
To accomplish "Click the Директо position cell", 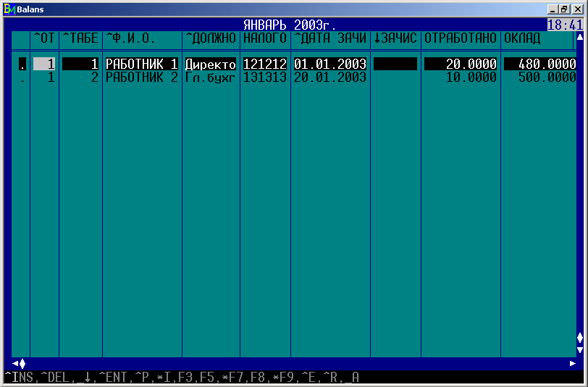I will [x=211, y=64].
